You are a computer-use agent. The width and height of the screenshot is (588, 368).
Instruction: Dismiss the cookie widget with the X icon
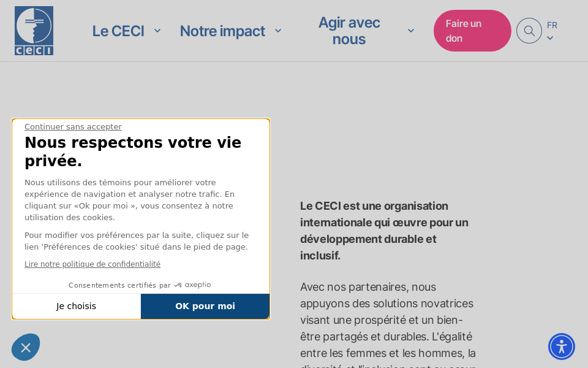point(25,347)
